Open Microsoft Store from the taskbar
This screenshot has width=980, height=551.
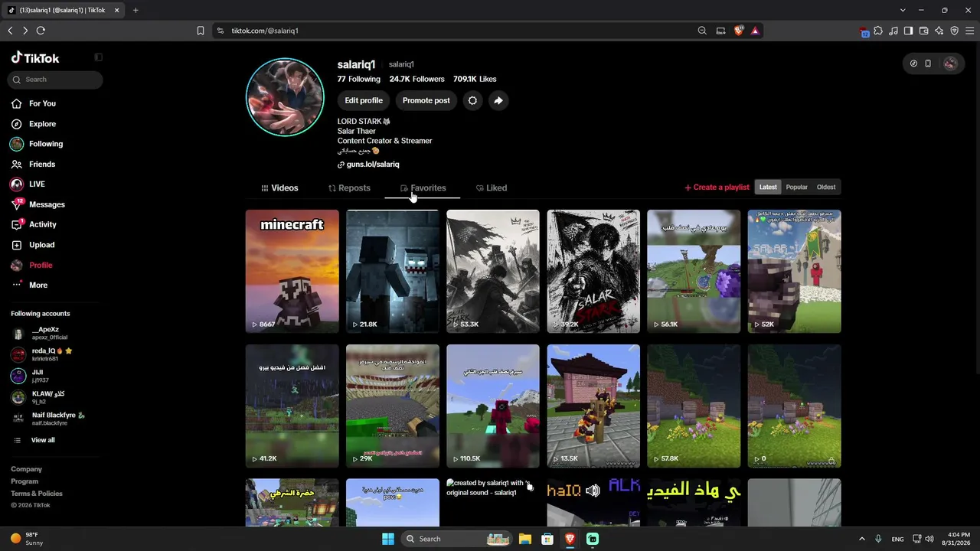(547, 539)
